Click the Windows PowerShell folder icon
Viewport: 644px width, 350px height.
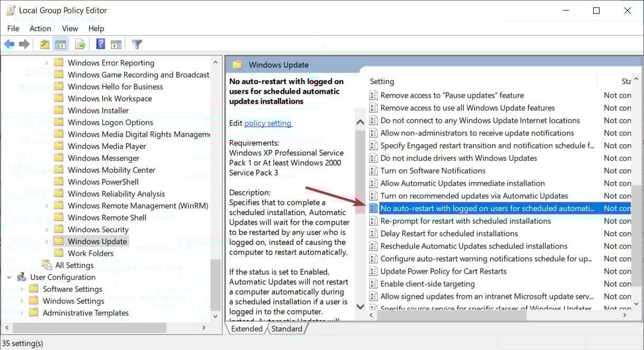(x=59, y=181)
